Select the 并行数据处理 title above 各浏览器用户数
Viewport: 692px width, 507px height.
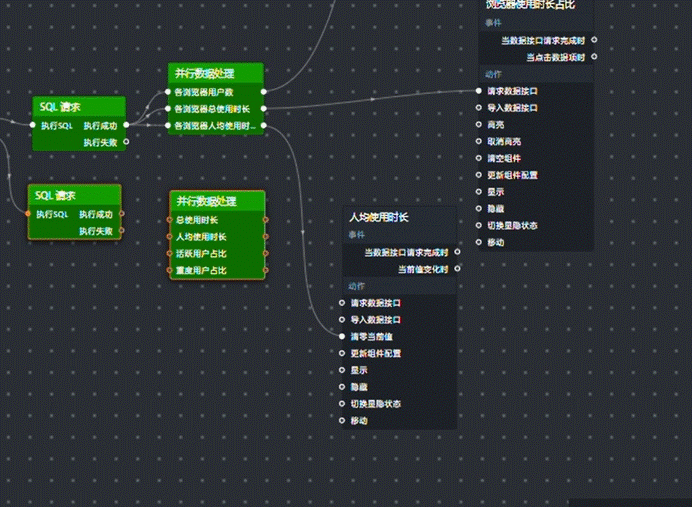pyautogui.click(x=204, y=73)
